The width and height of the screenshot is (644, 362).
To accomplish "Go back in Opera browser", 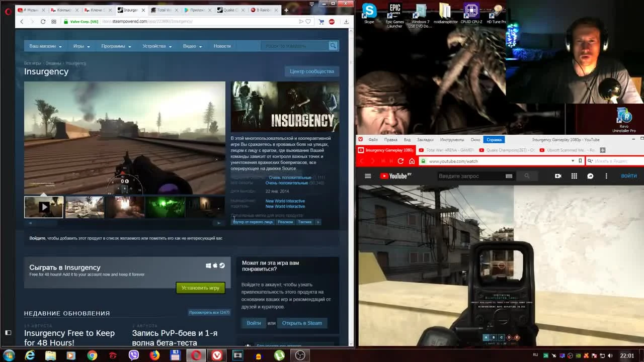I will 22,22.
